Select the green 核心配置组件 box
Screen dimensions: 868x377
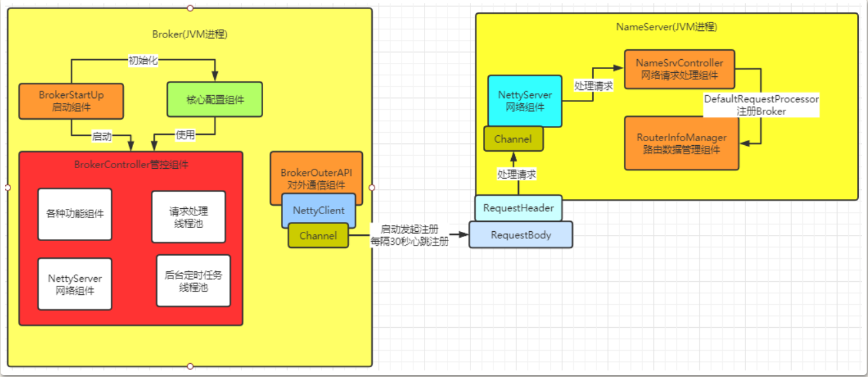(215, 100)
